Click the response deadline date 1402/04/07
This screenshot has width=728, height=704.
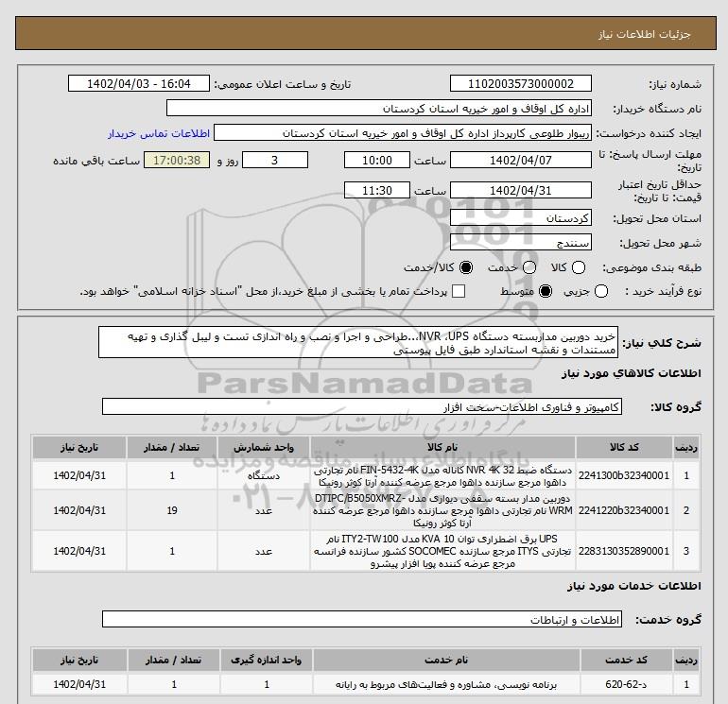520,160
